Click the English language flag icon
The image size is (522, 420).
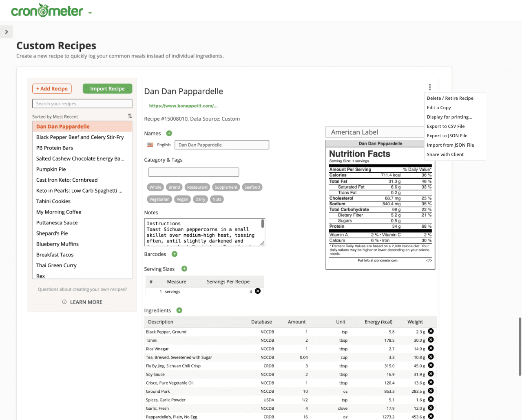point(150,145)
